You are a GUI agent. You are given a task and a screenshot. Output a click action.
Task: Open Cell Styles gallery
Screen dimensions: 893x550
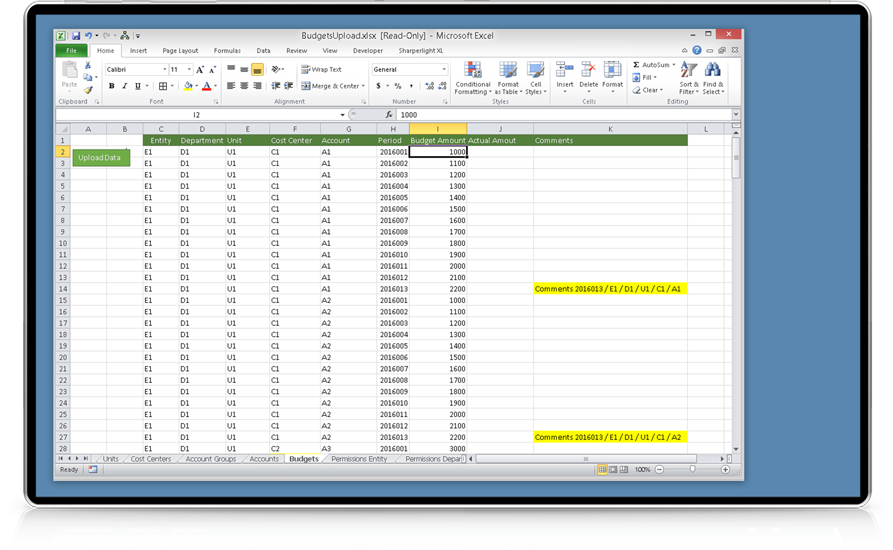coord(535,78)
